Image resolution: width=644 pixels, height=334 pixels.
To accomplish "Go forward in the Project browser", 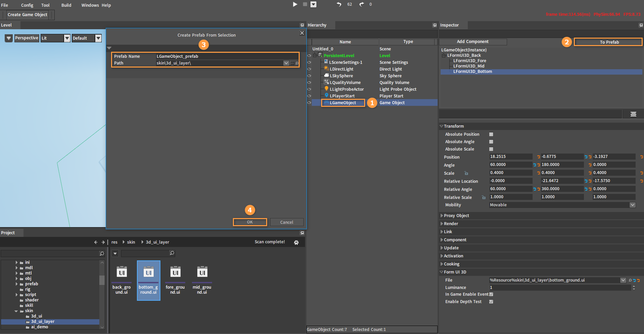I will pos(103,242).
